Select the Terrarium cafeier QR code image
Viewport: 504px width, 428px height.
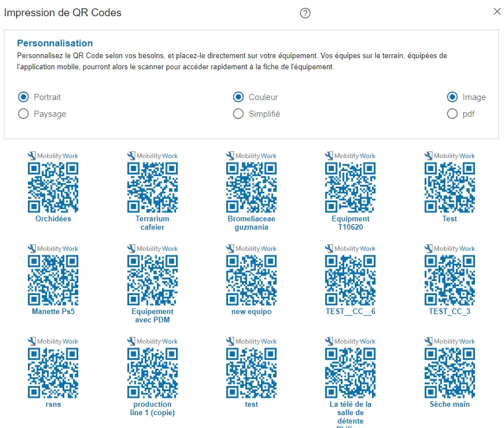[x=153, y=188]
